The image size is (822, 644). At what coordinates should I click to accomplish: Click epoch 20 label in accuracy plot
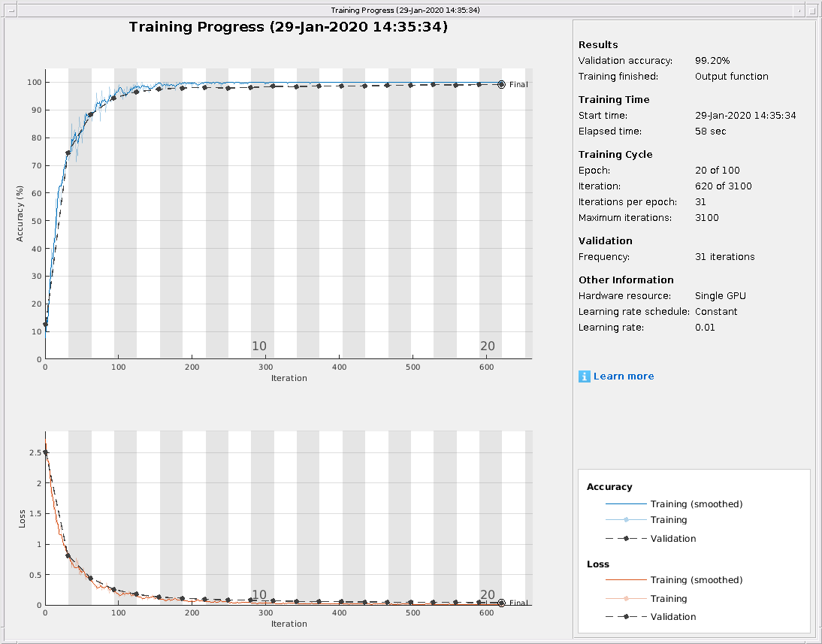[488, 346]
